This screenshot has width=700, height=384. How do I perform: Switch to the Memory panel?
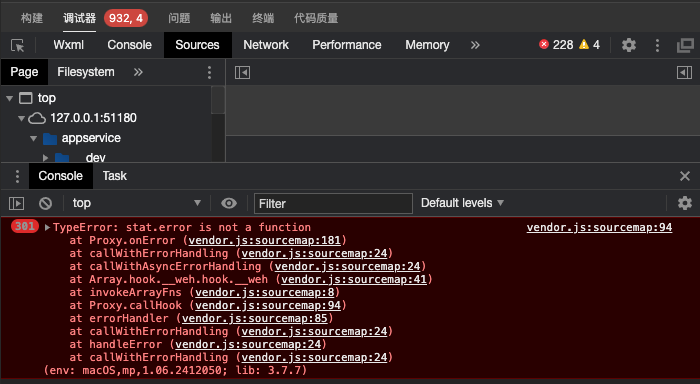pyautogui.click(x=427, y=45)
